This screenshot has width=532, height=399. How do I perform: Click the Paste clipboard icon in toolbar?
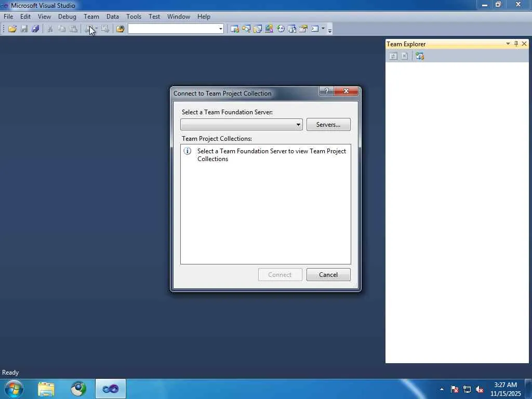click(x=73, y=29)
